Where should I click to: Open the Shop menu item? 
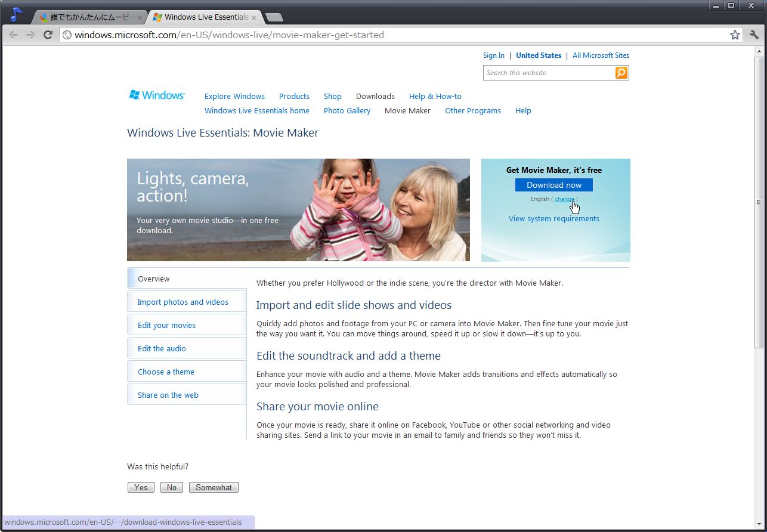click(333, 96)
